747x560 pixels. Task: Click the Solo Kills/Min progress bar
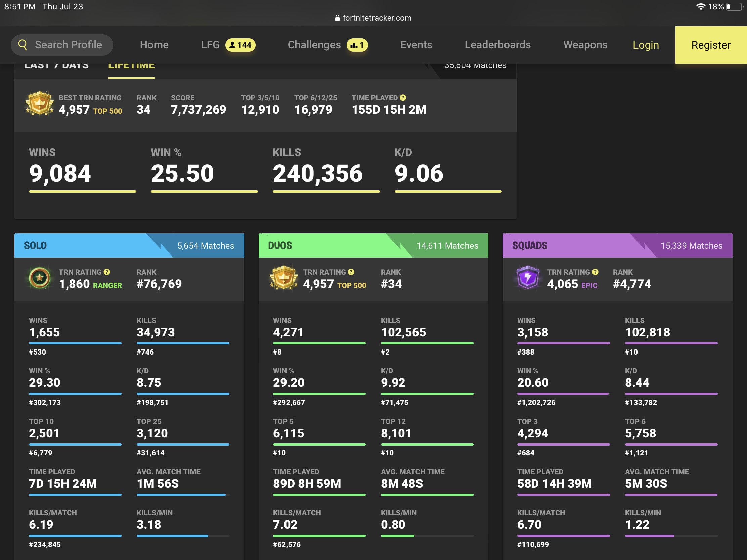coord(183,536)
